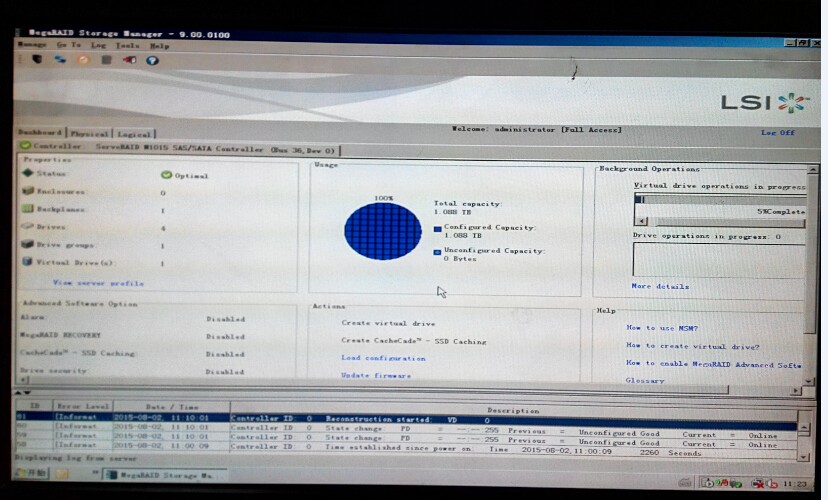Click the View server profile link
Image resolution: width=828 pixels, height=500 pixels.
click(x=98, y=283)
